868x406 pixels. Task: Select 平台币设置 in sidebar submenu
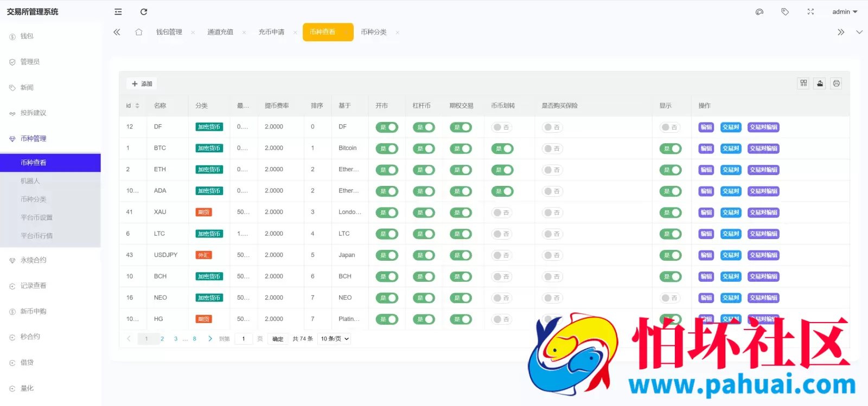coord(50,218)
